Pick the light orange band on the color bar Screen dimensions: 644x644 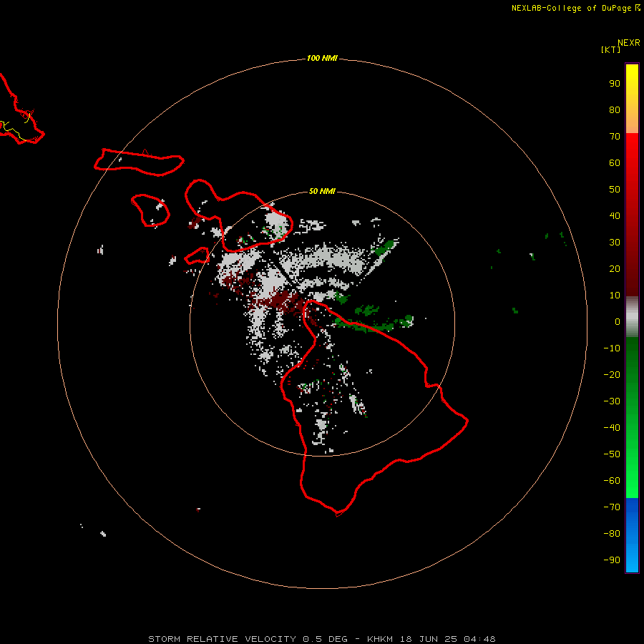(632, 123)
